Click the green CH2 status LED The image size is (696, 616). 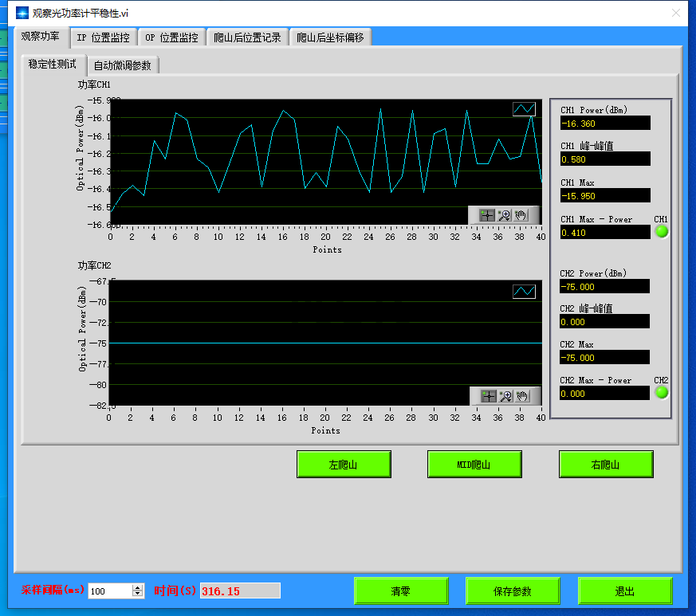661,392
